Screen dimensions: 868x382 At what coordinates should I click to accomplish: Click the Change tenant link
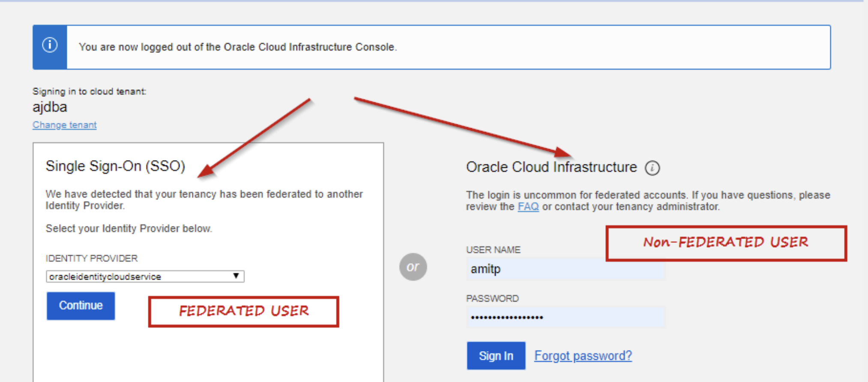65,125
